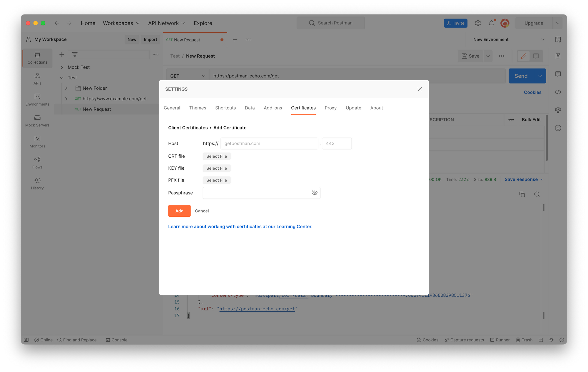The image size is (588, 372).
Task: Click Learn more about certificates link
Action: point(240,226)
